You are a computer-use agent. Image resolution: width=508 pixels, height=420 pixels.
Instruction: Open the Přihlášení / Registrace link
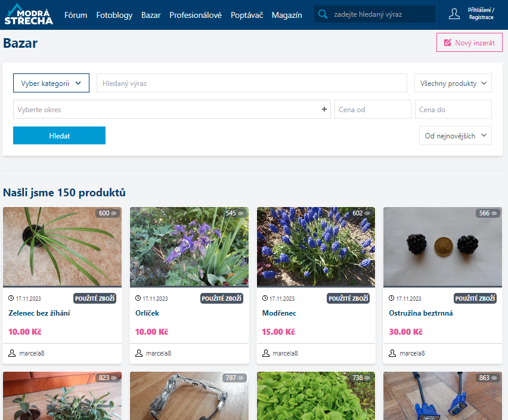(x=481, y=14)
